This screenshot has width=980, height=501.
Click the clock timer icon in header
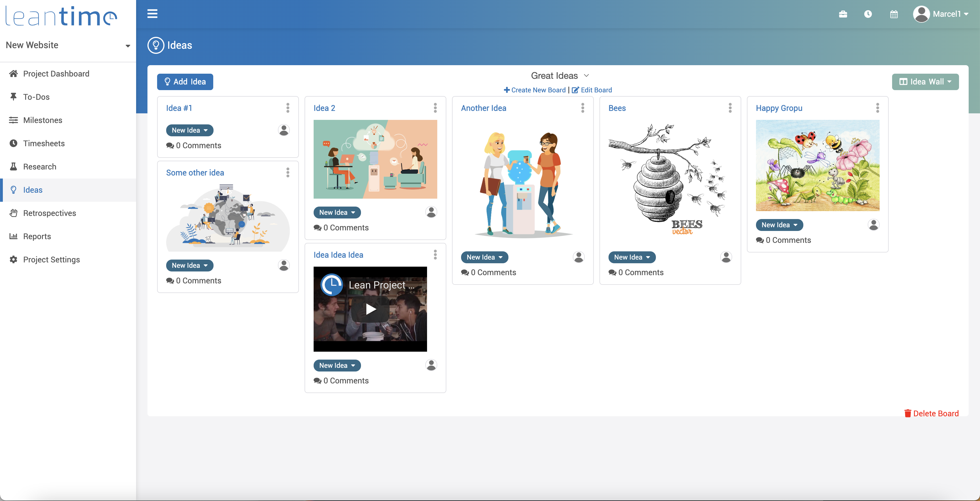[x=868, y=14]
